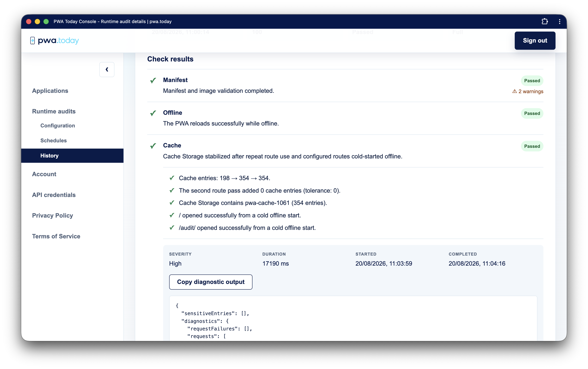Click the started time '20/08/2026, 11:03:59'
Viewport: 588px width, 369px height.
tap(384, 263)
